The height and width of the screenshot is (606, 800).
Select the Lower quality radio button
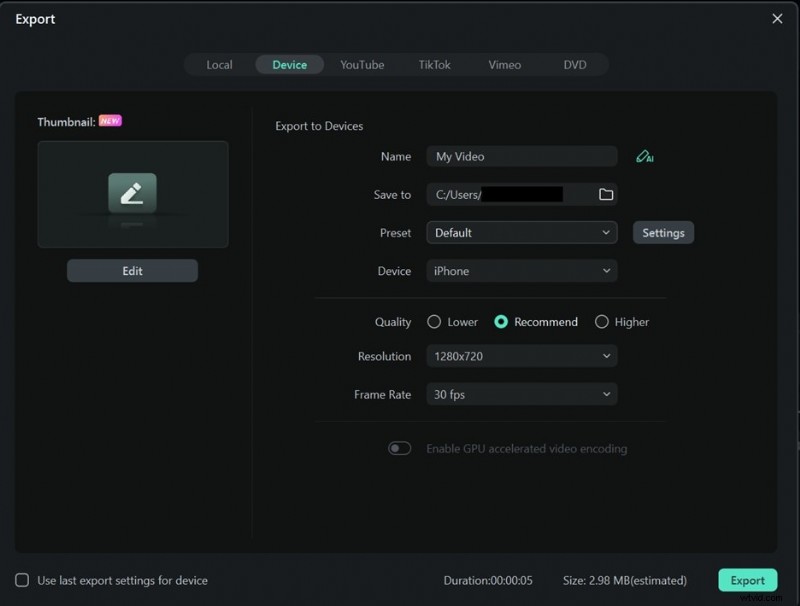tap(434, 322)
